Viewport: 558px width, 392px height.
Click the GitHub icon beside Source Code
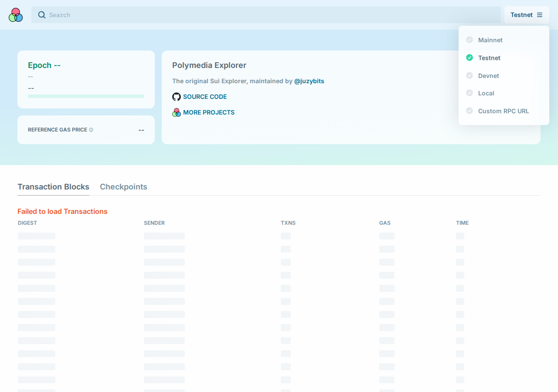pos(177,97)
